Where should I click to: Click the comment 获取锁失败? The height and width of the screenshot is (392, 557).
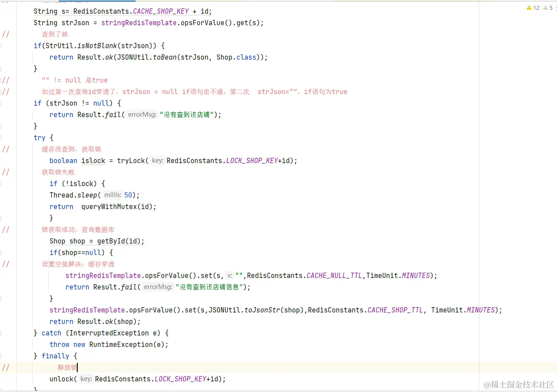click(x=58, y=172)
